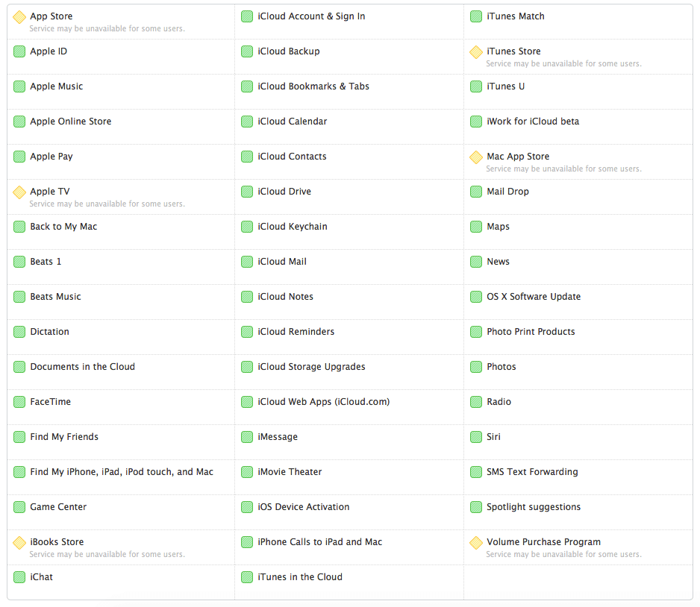This screenshot has height=607, width=700.
Task: Select the iCloud Notes label
Action: [x=285, y=297]
